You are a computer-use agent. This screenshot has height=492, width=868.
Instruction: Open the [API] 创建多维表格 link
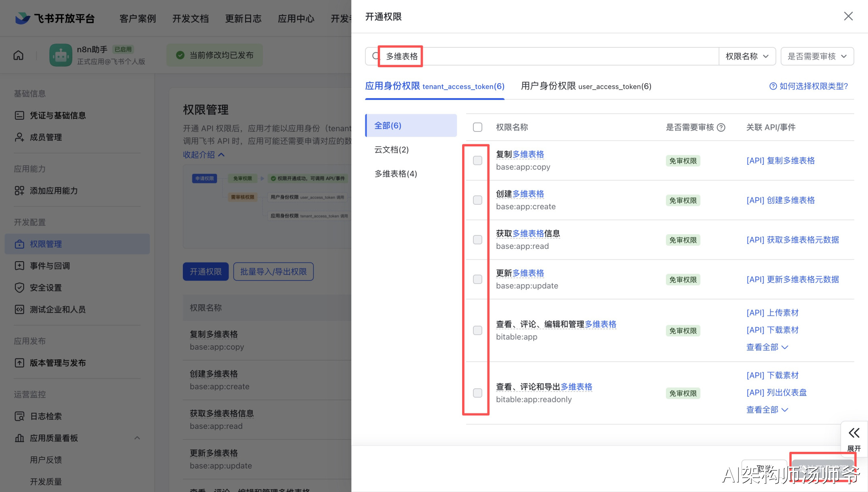pyautogui.click(x=780, y=200)
